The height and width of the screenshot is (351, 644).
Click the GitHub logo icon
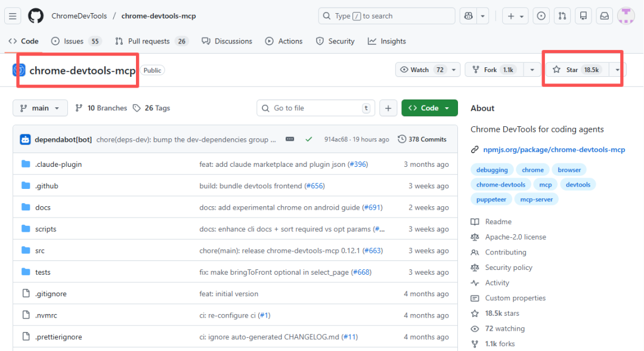coord(36,16)
